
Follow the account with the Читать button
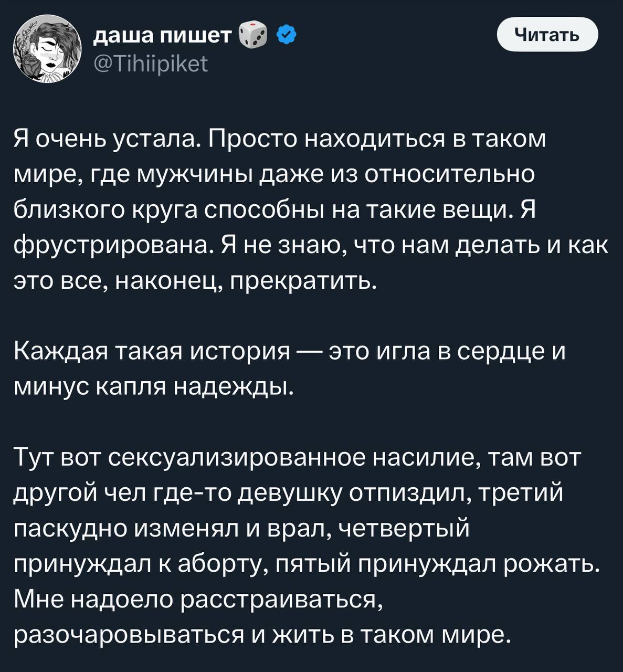coord(547,35)
